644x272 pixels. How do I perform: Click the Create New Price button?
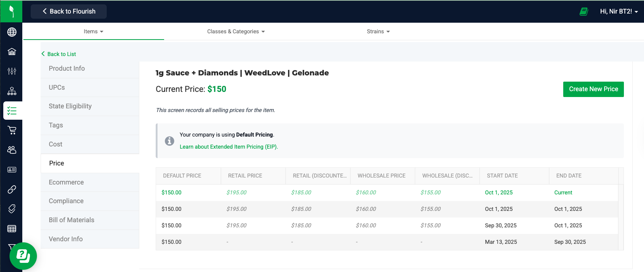(593, 89)
